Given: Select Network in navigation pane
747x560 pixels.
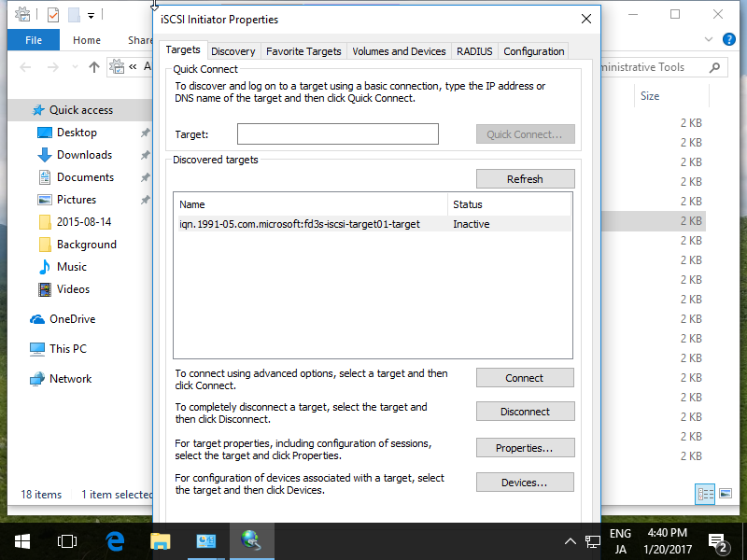Looking at the screenshot, I should pos(70,379).
